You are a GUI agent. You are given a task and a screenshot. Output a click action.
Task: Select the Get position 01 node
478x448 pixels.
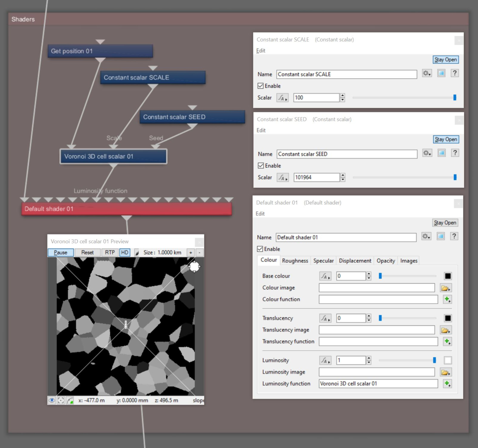pos(100,51)
